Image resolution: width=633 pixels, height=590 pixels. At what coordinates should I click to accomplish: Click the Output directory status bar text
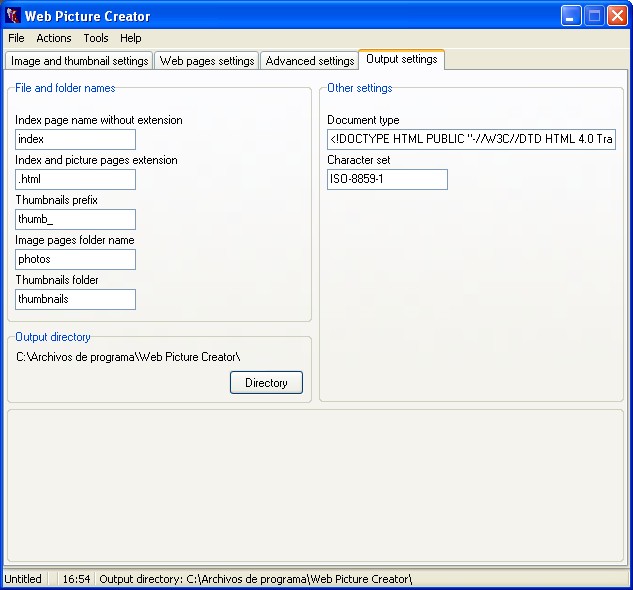(256, 579)
